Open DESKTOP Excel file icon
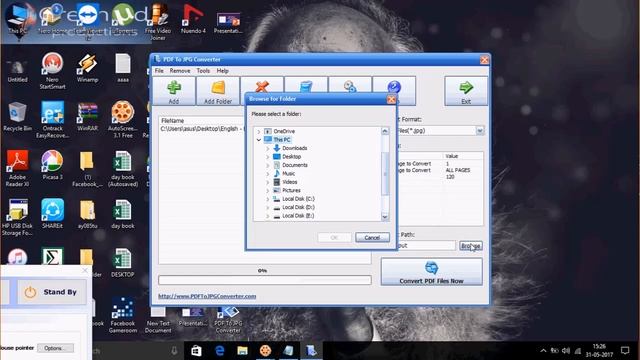640x360 pixels. tap(122, 262)
